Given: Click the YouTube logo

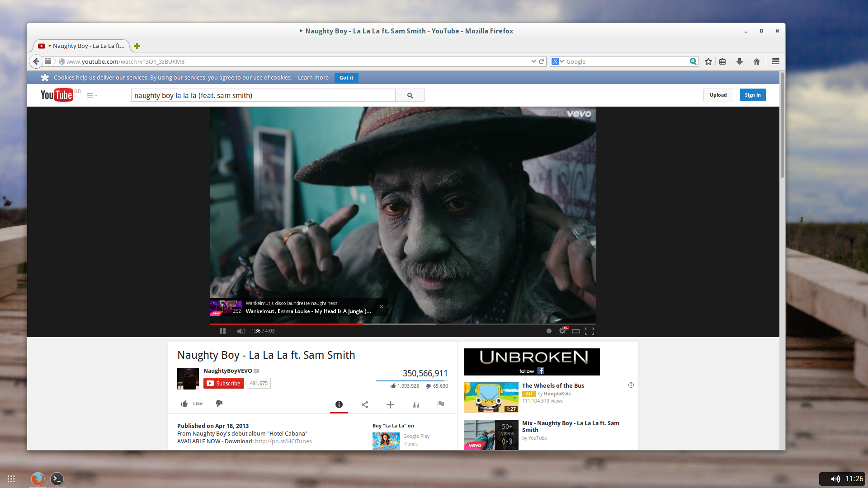Looking at the screenshot, I should (x=57, y=95).
